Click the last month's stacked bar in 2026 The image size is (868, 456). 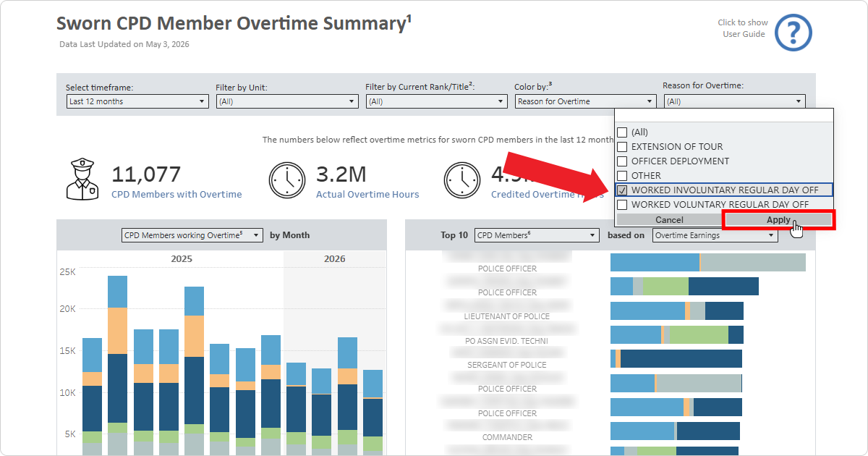click(373, 413)
